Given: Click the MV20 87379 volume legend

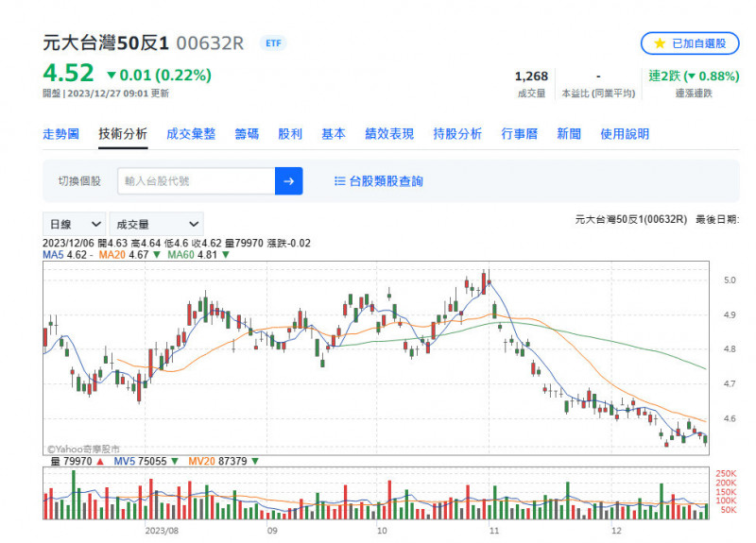Looking at the screenshot, I should point(218,461).
